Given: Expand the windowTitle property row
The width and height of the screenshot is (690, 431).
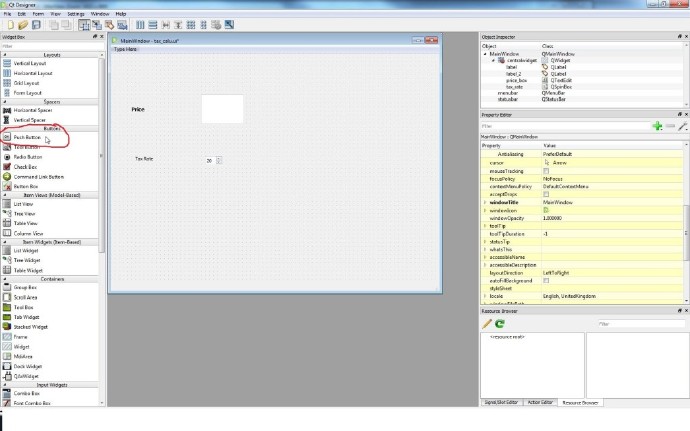Looking at the screenshot, I should pos(485,203).
